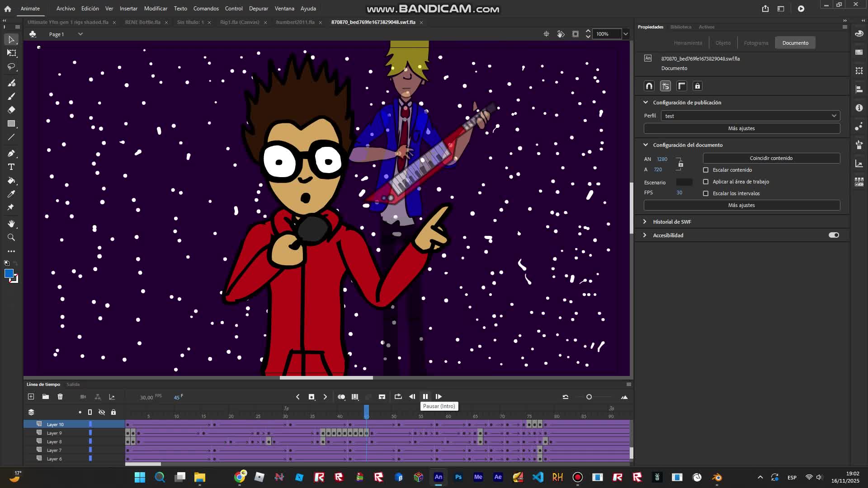
Task: Grab the Eraser tool
Action: [x=11, y=109]
